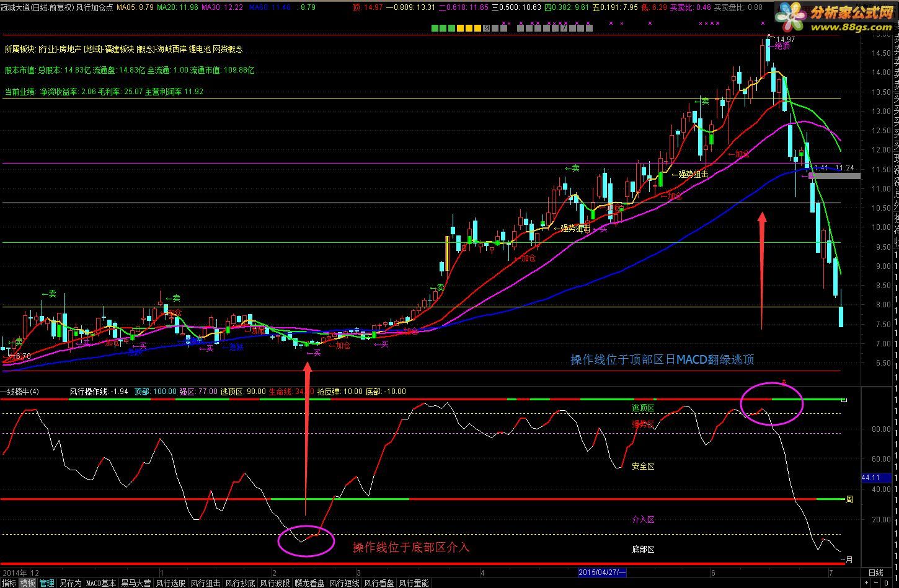Switch to the 模板 tab
Viewport: 899px width, 588px height.
click(27, 583)
